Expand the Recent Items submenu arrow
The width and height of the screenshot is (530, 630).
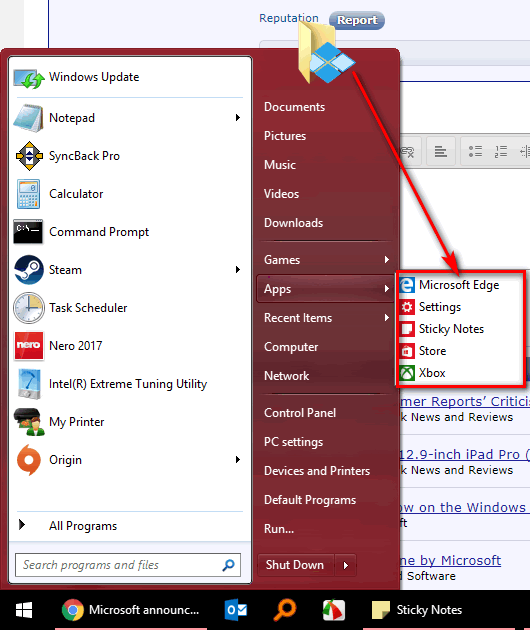tap(387, 317)
